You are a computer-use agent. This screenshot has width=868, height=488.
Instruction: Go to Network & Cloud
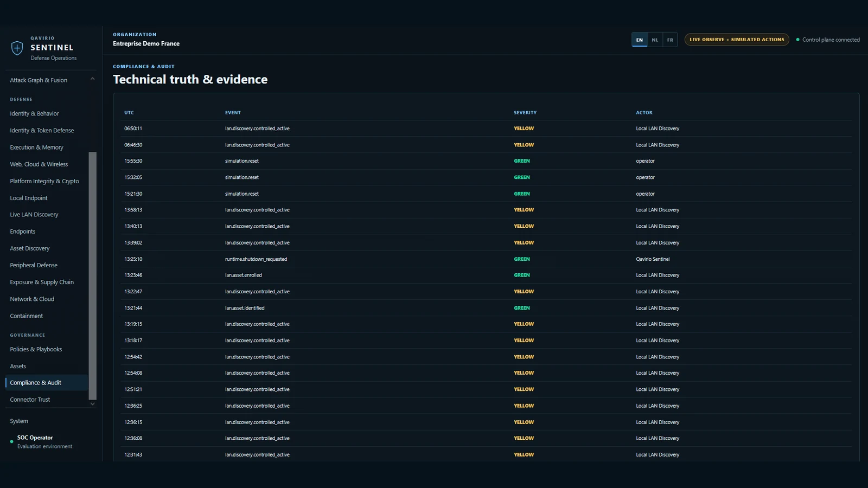point(32,299)
